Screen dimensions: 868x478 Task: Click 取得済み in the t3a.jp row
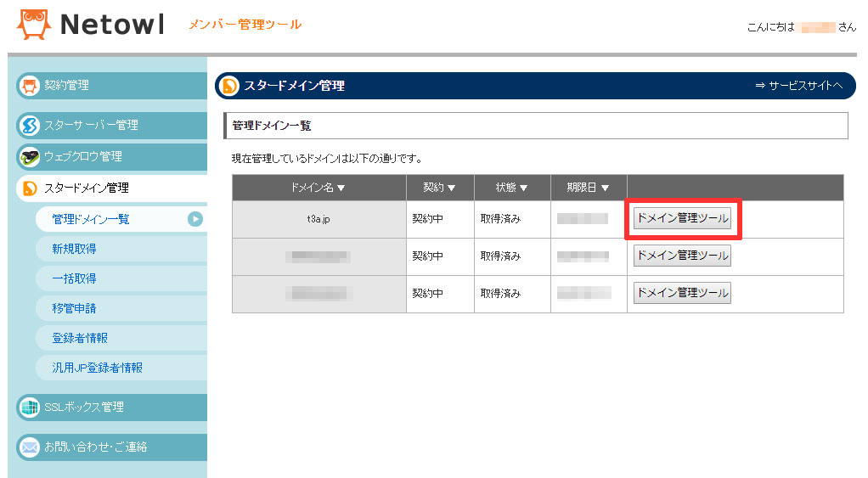[x=500, y=219]
